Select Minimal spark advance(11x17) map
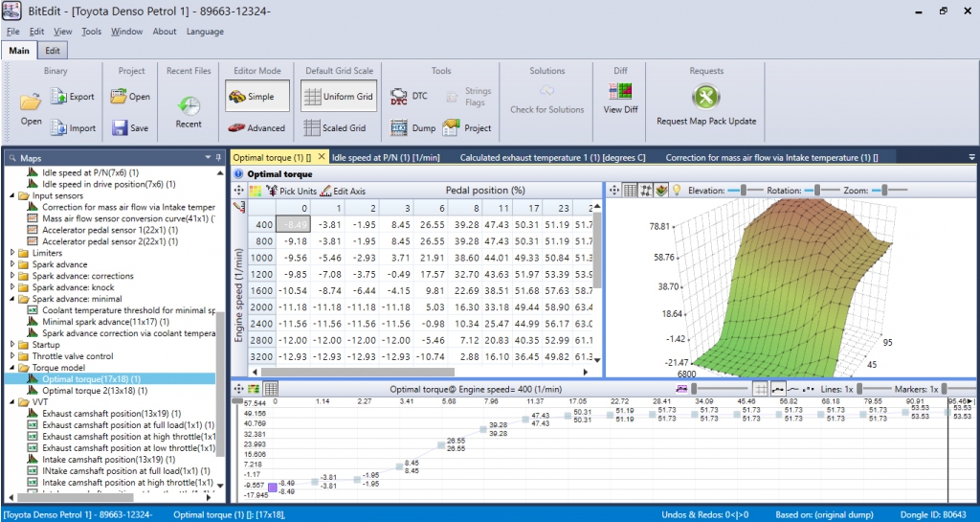The height and width of the screenshot is (522, 980). pos(105,321)
